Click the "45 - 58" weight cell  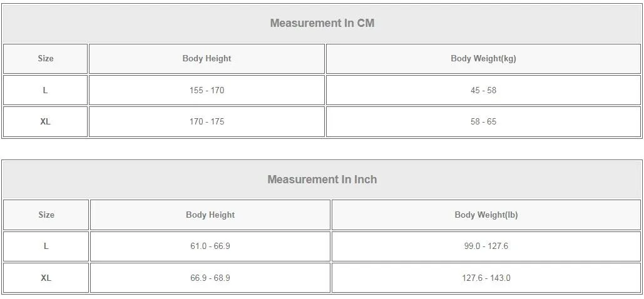pyautogui.click(x=483, y=90)
